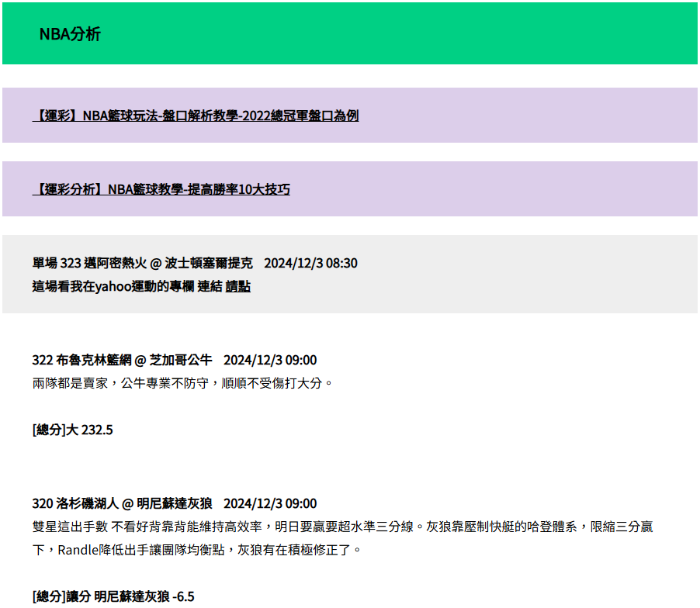Click the 雙星這出手數 analysis paragraph

click(x=342, y=538)
